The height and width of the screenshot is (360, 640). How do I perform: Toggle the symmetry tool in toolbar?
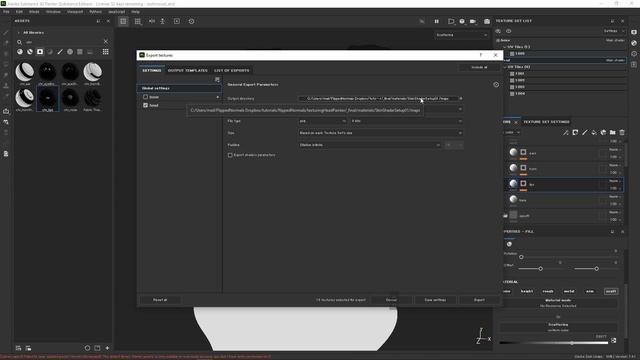click(x=151, y=21)
